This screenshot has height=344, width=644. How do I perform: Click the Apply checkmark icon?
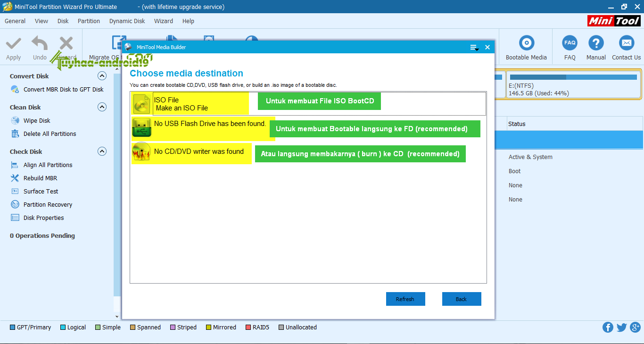(x=13, y=44)
